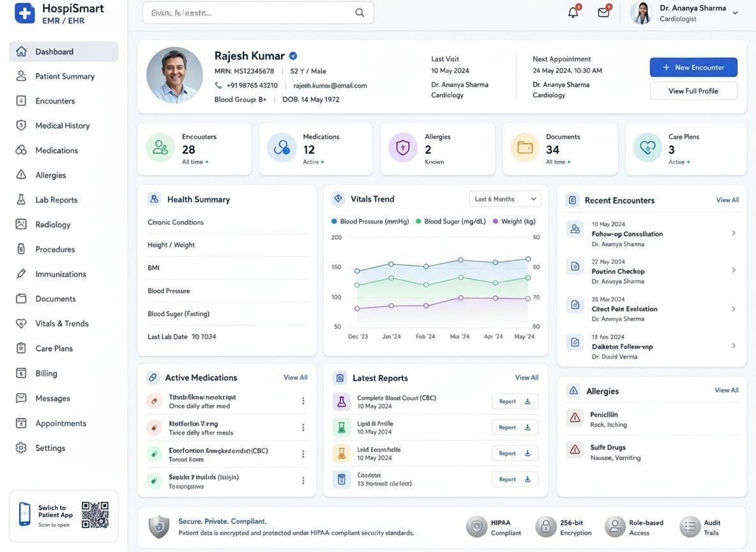Open the Last 6 Months dropdown
Screen dimensions: 756x552
tap(505, 199)
